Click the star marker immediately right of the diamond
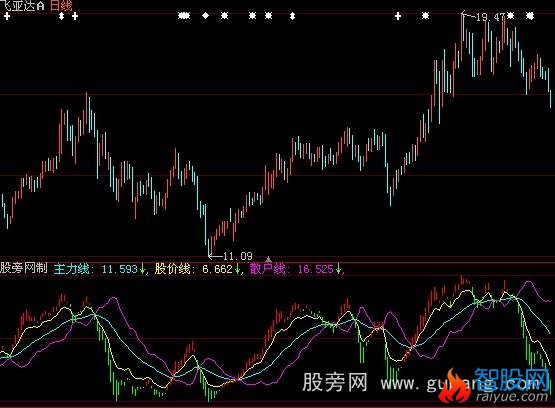This screenshot has height=408, width=555. (224, 16)
